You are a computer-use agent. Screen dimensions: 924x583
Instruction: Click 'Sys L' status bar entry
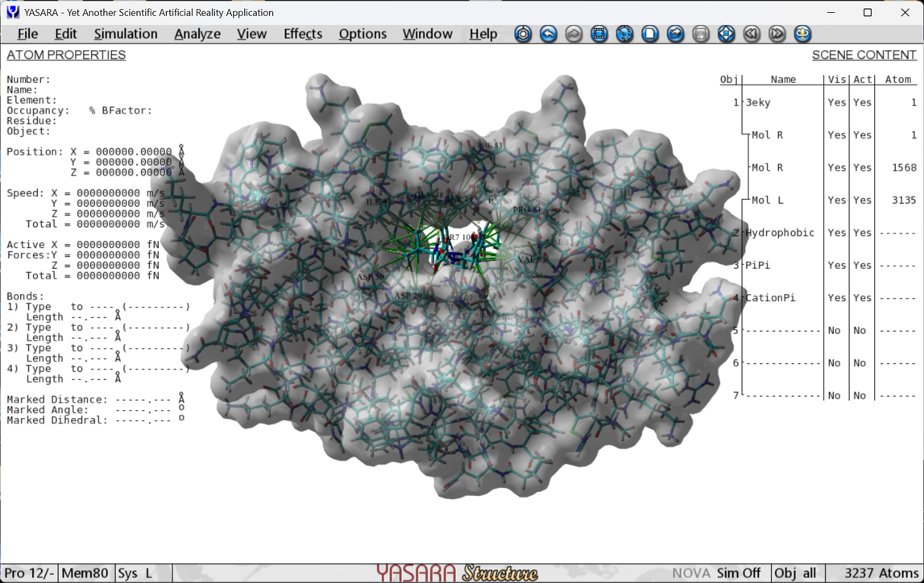point(135,573)
